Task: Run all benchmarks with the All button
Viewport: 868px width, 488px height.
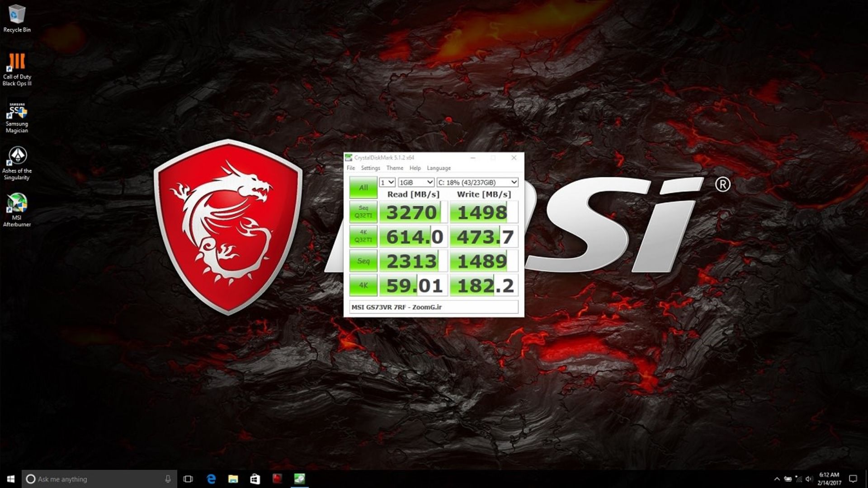Action: tap(363, 188)
